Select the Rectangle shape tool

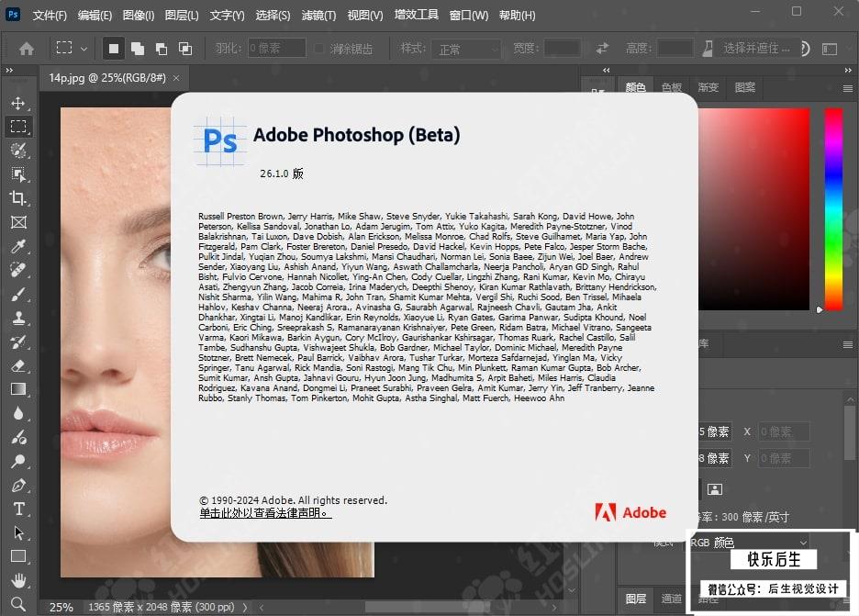(x=18, y=556)
